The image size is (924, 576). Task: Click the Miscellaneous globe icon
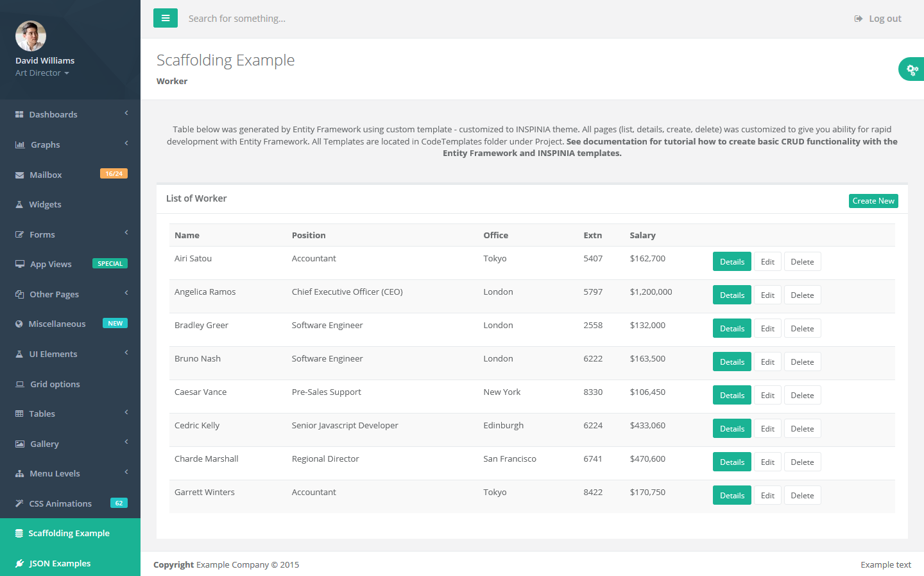19,324
